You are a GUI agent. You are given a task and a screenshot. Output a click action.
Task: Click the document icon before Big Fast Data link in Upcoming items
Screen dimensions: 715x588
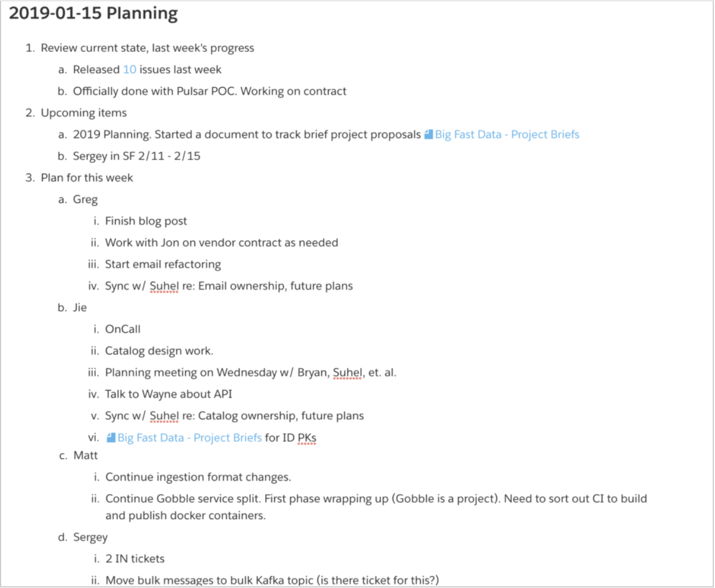click(x=429, y=134)
